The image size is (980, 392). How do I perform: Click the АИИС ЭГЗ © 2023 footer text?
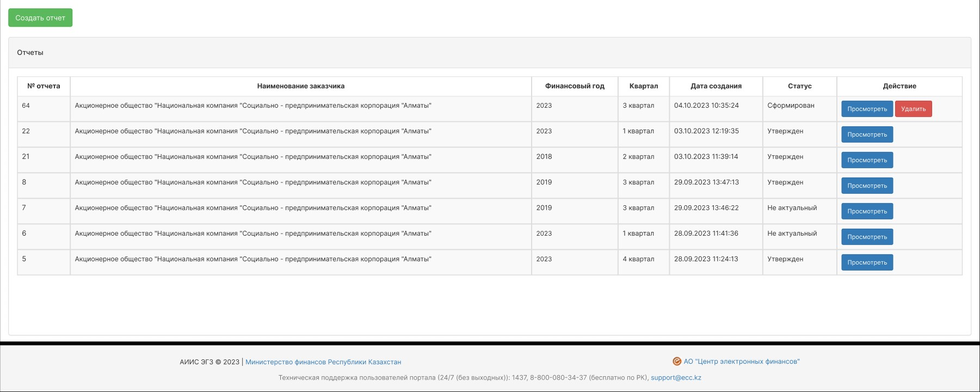click(x=209, y=362)
